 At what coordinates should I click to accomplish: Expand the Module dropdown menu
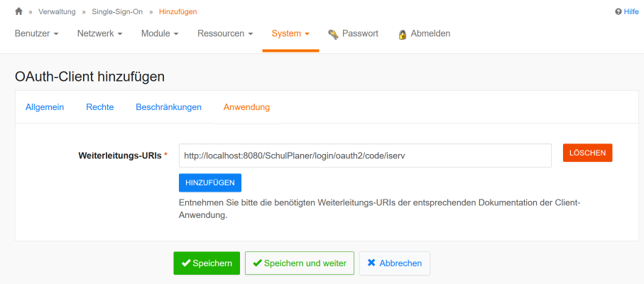tap(159, 33)
